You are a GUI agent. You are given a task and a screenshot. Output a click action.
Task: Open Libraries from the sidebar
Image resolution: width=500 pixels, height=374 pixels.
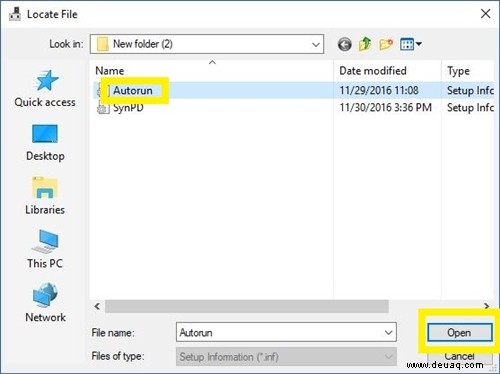point(45,196)
